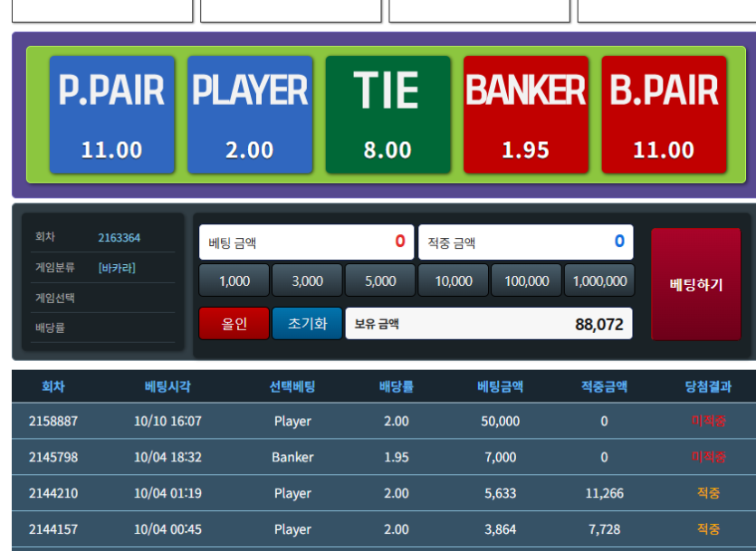Click the [바카라] game category value
756x551 pixels.
(x=117, y=268)
